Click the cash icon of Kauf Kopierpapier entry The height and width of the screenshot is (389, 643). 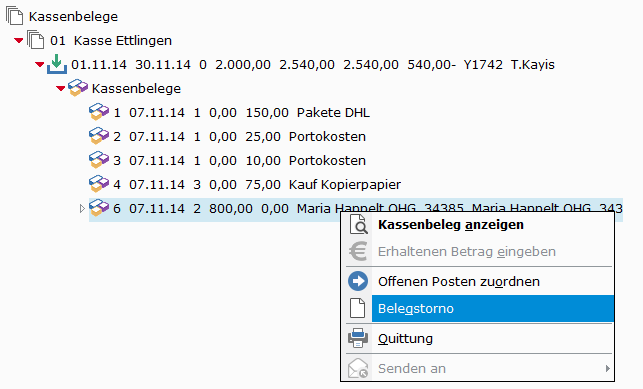[99, 184]
